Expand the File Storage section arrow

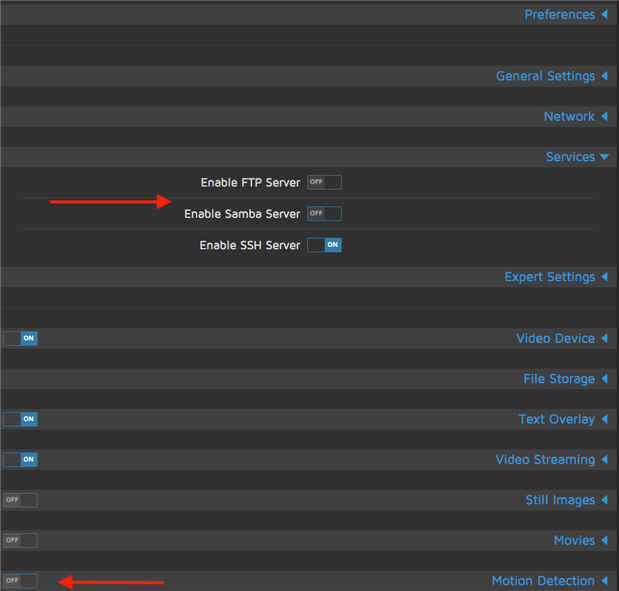(604, 379)
